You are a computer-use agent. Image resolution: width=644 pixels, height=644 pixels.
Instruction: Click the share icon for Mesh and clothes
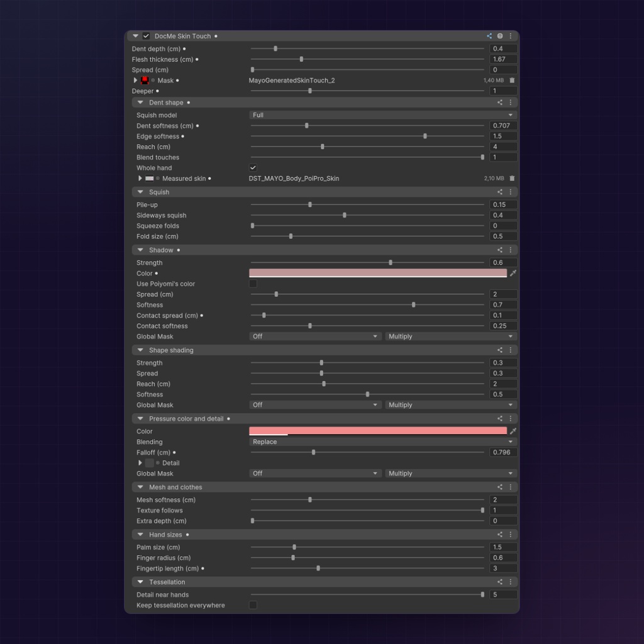click(x=500, y=487)
